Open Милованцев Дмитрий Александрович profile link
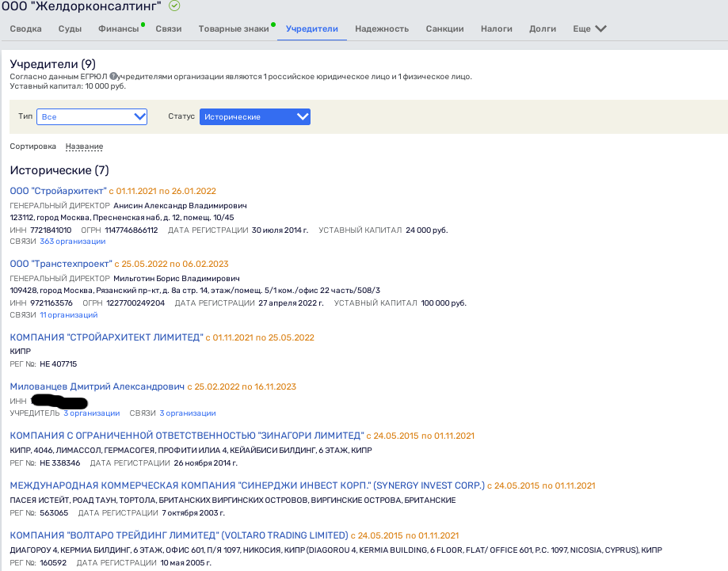The width and height of the screenshot is (728, 571). click(x=97, y=386)
